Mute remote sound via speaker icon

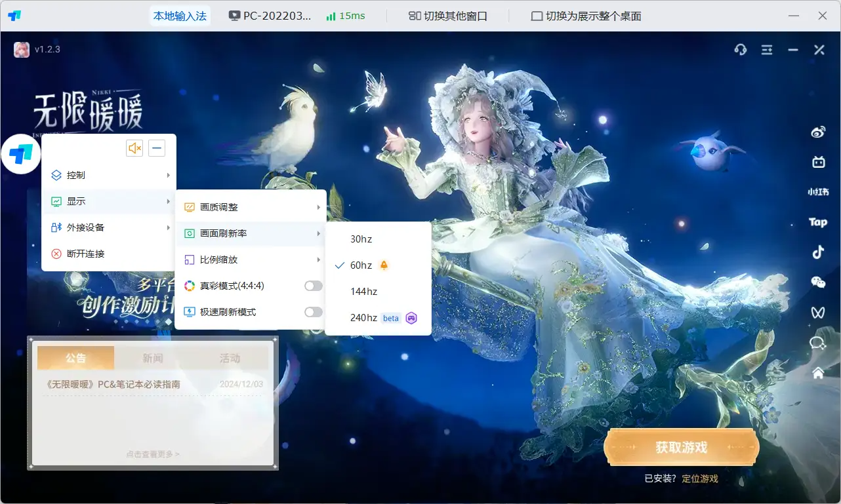coord(134,148)
